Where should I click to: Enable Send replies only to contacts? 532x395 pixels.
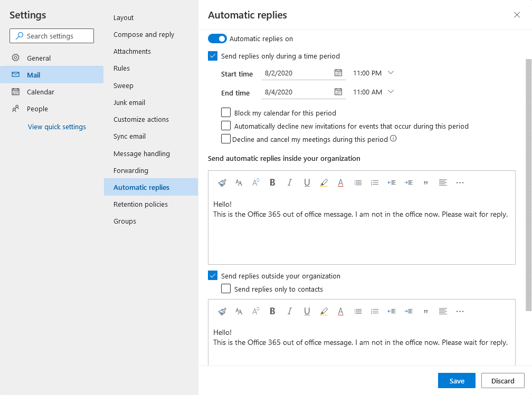pyautogui.click(x=226, y=289)
